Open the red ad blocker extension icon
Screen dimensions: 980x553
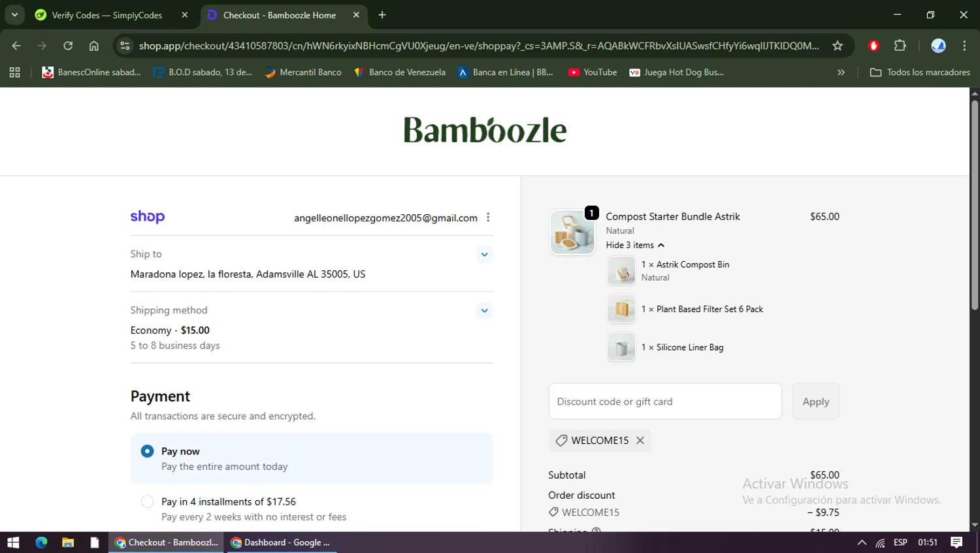tap(874, 46)
